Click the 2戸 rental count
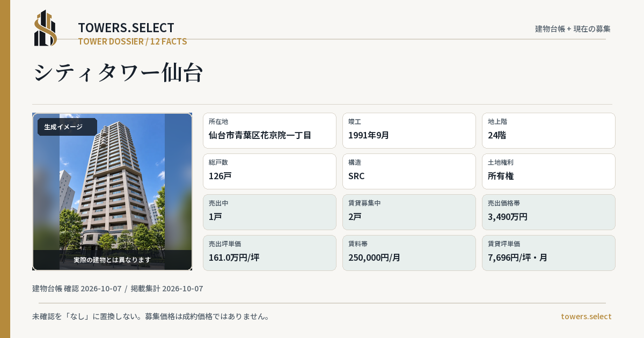644x338 pixels. click(x=355, y=217)
